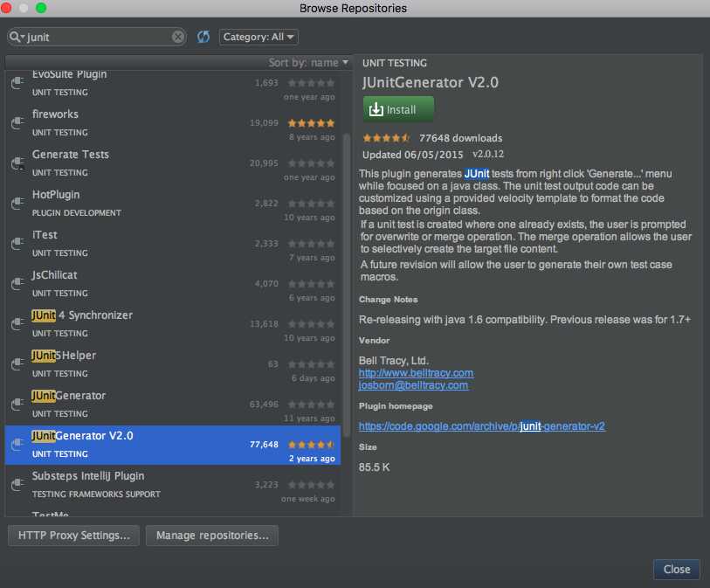
Task: Open the Category: All dropdown
Action: (x=258, y=37)
